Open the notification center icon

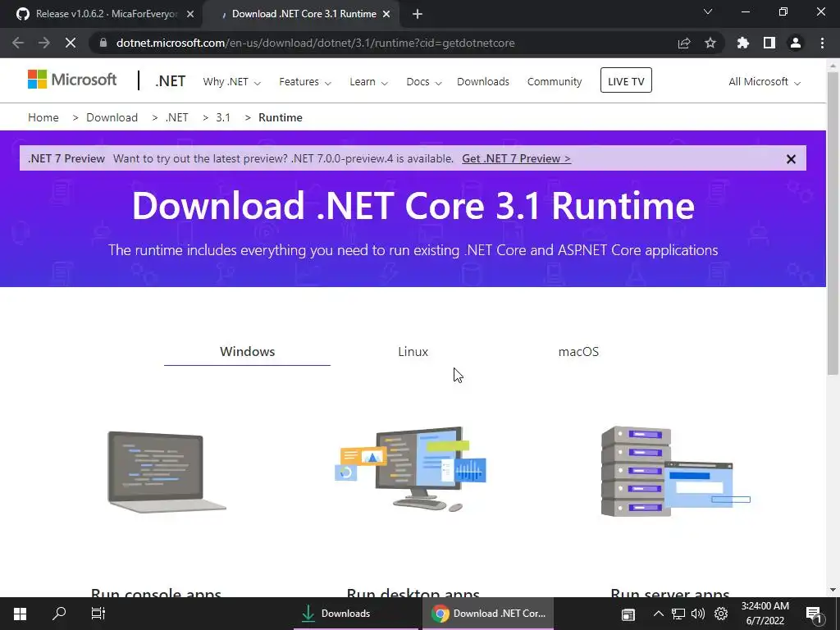(x=814, y=614)
